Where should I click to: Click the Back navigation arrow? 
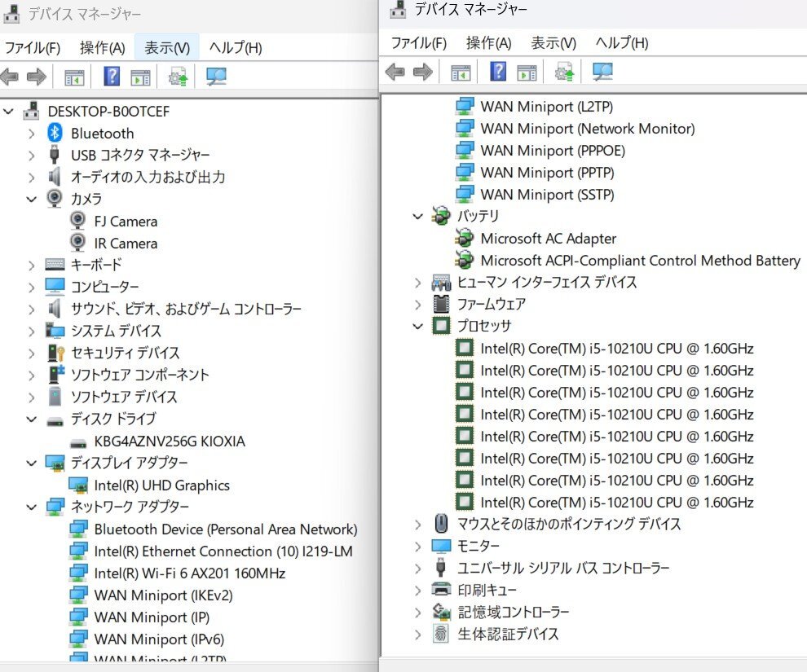[10, 77]
